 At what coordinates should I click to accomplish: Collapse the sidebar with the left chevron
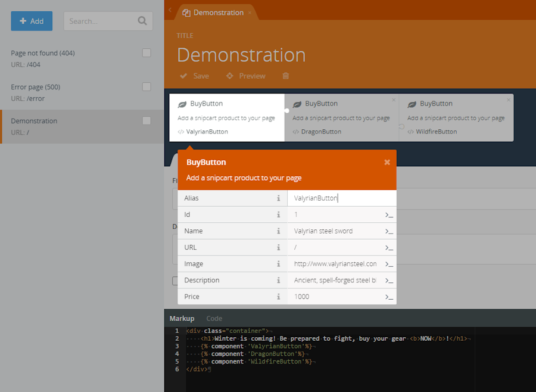click(x=169, y=10)
